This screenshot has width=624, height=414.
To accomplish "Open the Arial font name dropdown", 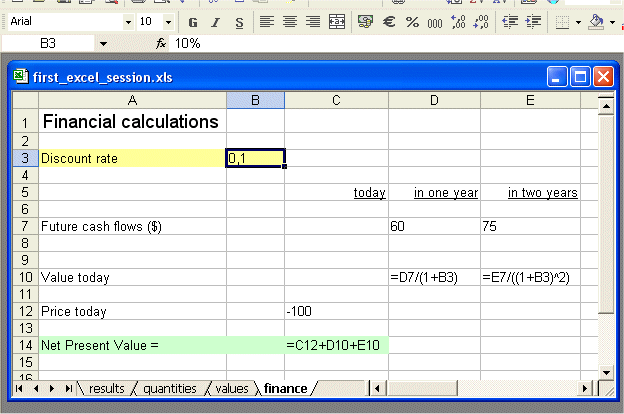I will coord(128,22).
